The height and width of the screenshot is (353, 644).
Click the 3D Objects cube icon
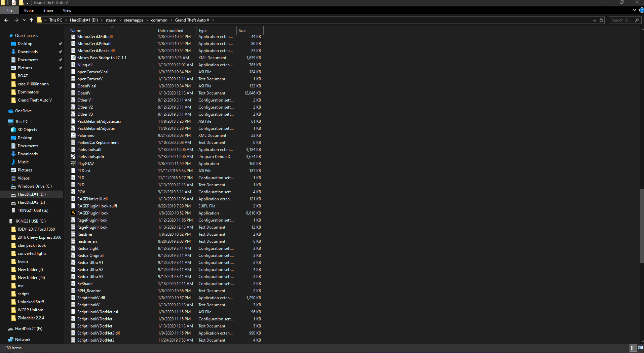click(13, 130)
